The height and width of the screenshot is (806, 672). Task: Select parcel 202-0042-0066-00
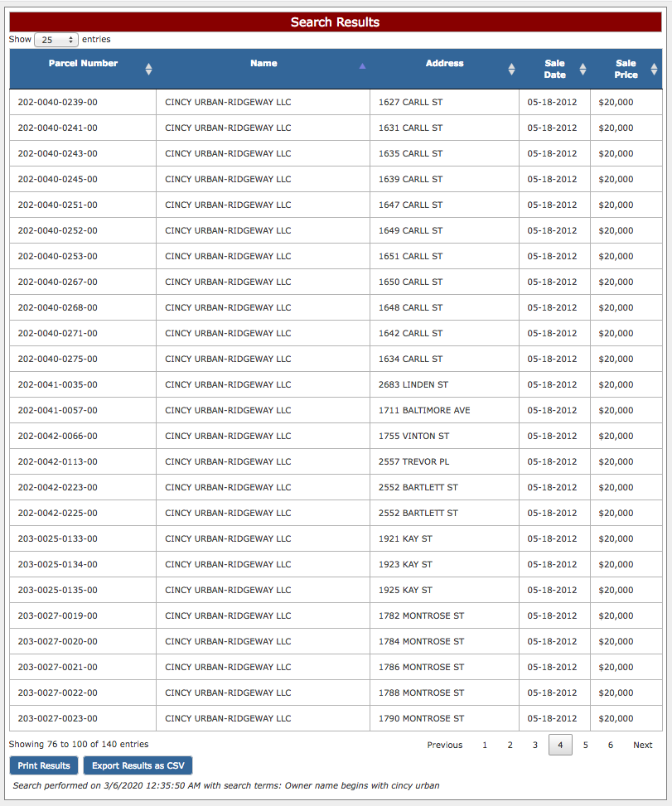pos(57,437)
